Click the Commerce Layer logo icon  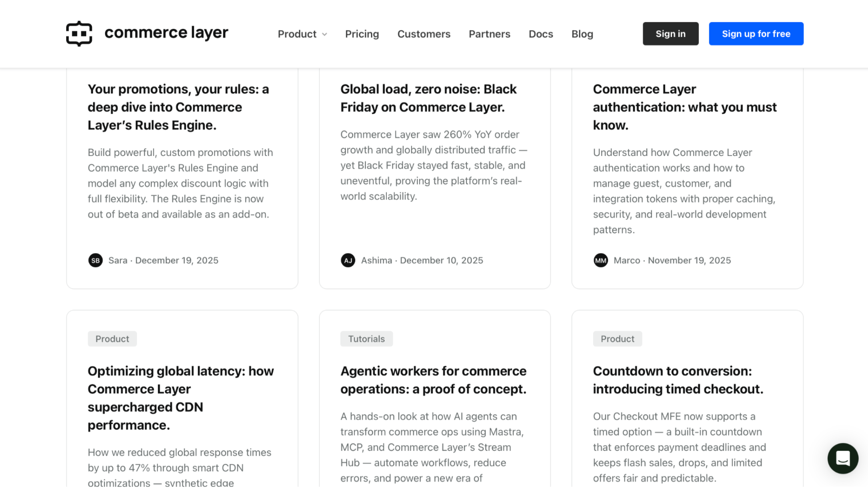tap(79, 34)
